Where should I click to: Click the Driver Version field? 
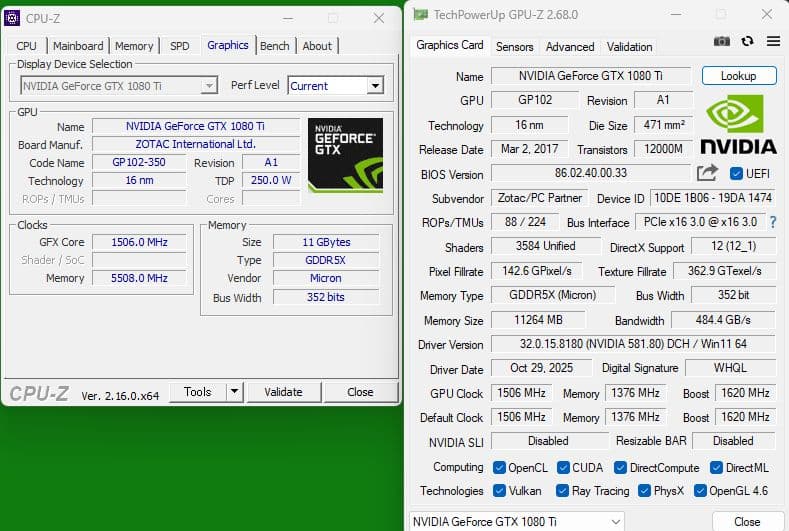coord(633,344)
